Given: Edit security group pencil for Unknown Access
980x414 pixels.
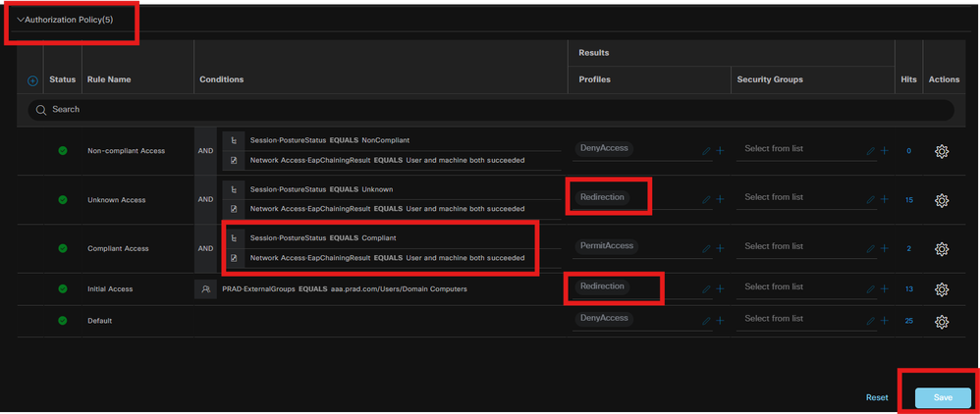Looking at the screenshot, I should click(x=871, y=199).
